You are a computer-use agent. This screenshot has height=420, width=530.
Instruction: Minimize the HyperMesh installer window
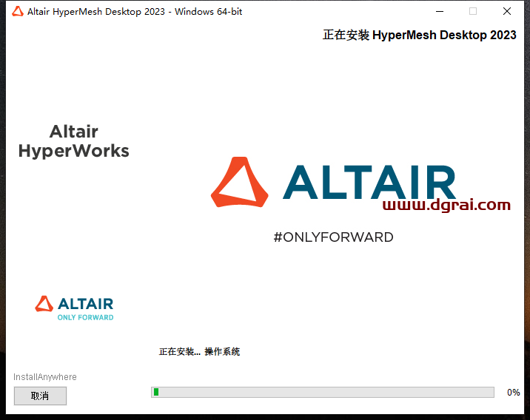(440, 12)
